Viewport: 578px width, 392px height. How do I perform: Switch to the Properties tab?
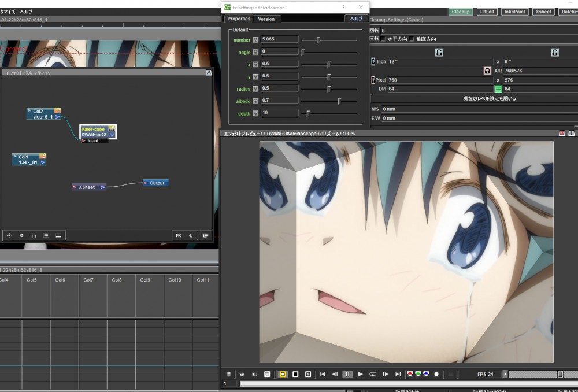(x=239, y=19)
